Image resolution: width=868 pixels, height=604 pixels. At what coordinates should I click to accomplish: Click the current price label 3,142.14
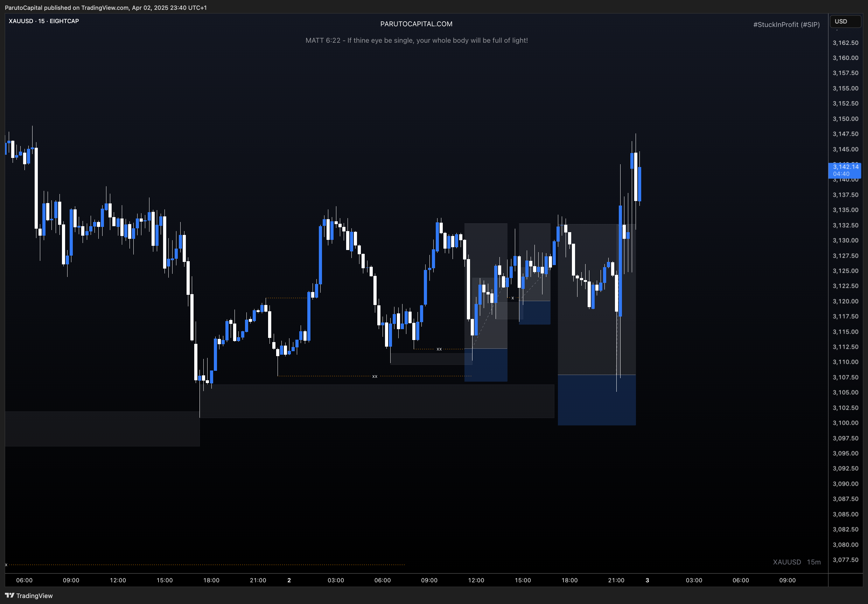tap(845, 170)
